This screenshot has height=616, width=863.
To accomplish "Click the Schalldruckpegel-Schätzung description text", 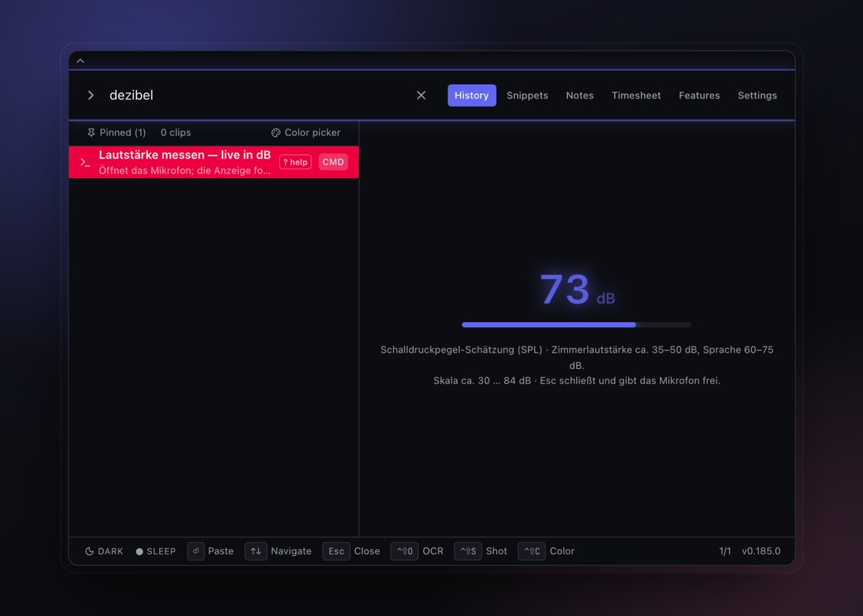I will click(577, 357).
